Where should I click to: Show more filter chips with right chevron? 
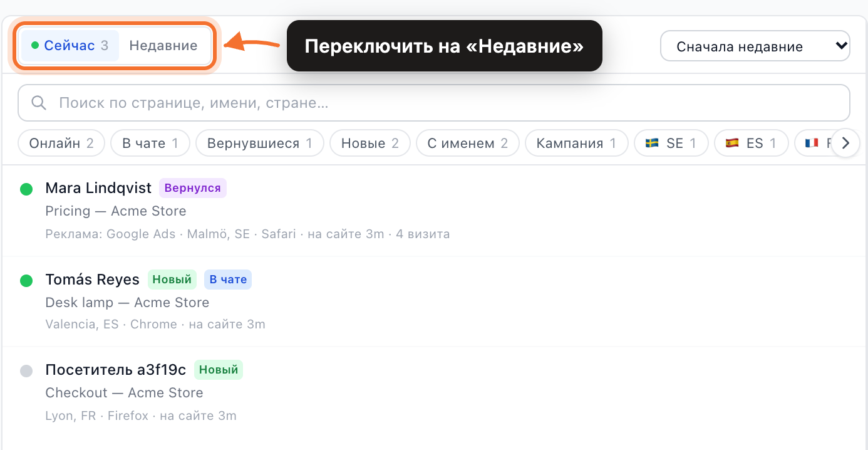[845, 143]
